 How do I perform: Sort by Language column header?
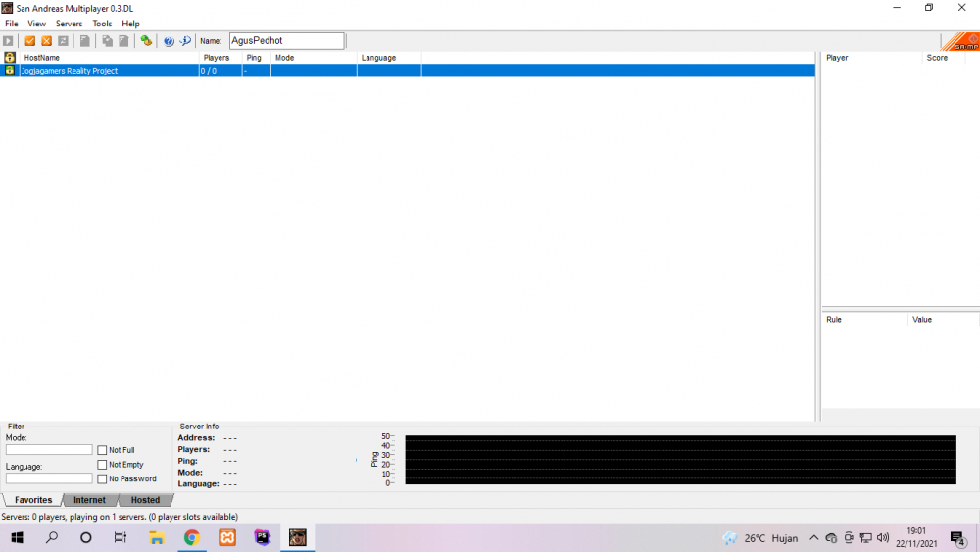tap(389, 58)
